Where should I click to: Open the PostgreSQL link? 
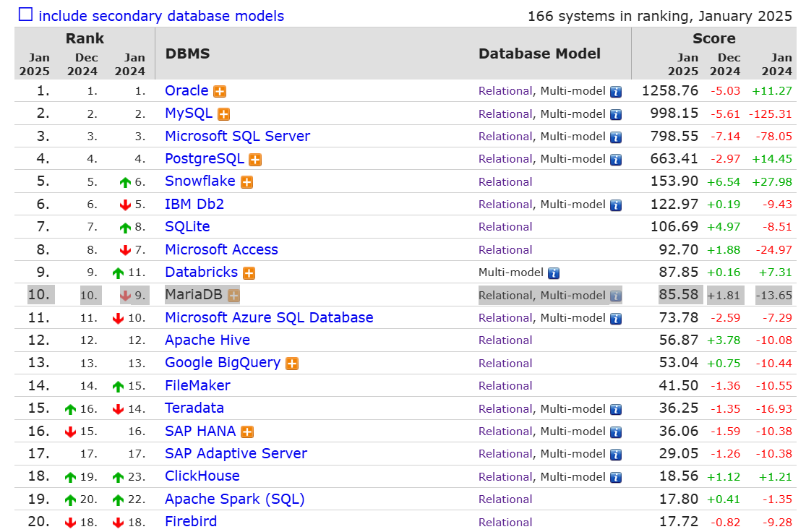[x=205, y=159]
